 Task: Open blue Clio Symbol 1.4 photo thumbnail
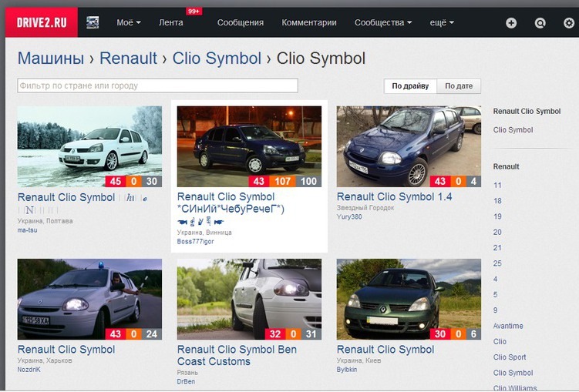tap(409, 146)
